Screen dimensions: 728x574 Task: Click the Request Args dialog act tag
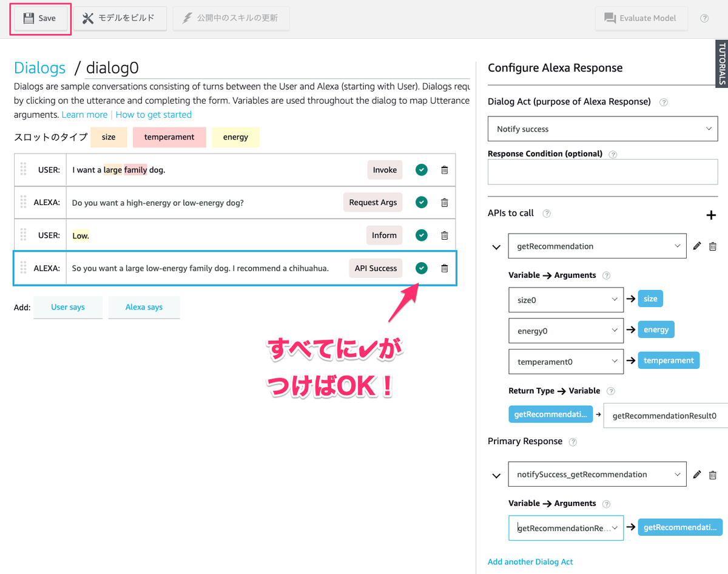pyautogui.click(x=372, y=203)
